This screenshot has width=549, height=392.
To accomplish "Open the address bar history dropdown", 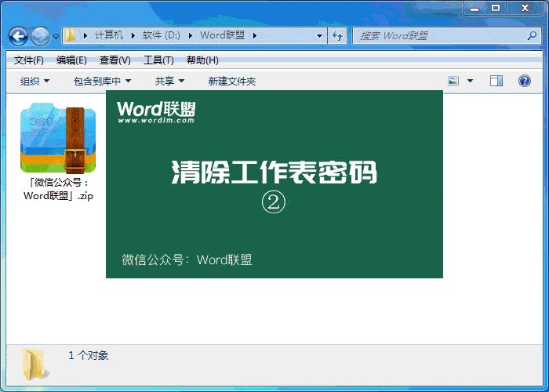I will click(319, 36).
